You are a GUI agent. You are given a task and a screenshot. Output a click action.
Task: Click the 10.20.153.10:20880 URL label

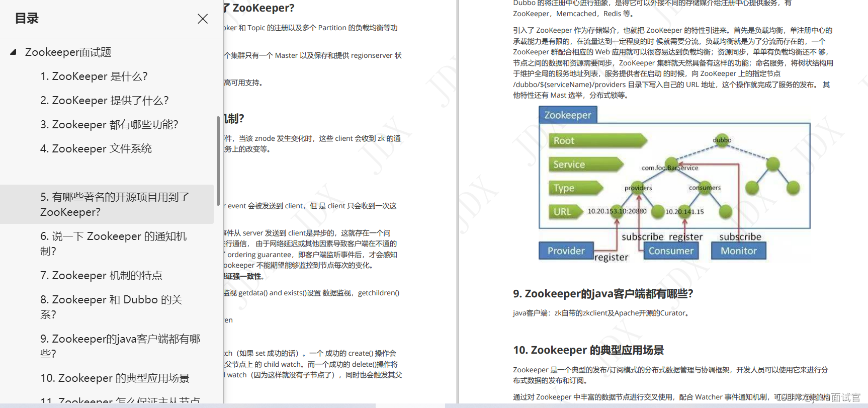point(617,211)
